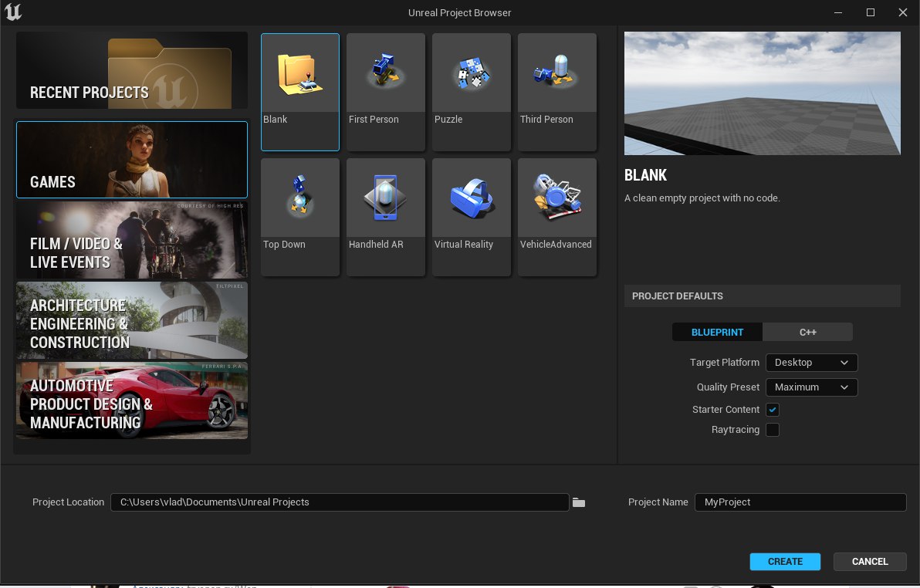Open the Target Platform dropdown
920x588 pixels.
coord(811,363)
